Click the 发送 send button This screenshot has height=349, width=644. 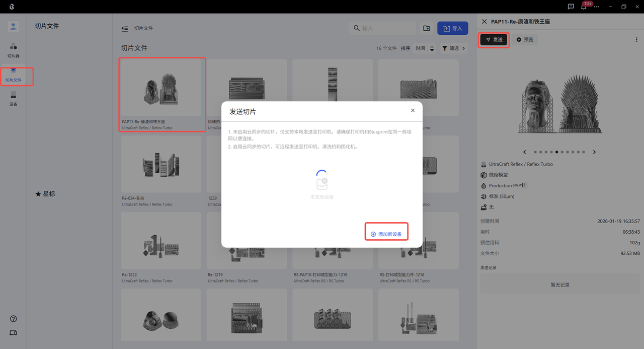(494, 39)
